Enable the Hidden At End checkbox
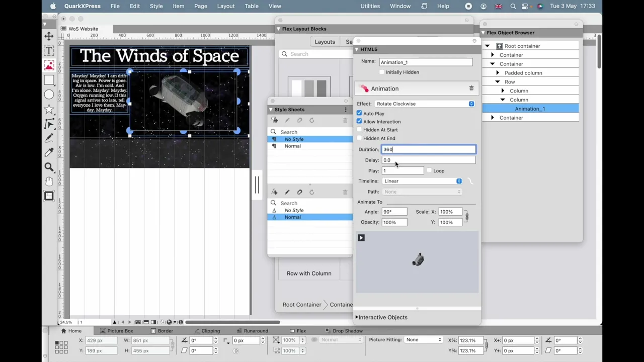644x362 pixels. tap(359, 138)
